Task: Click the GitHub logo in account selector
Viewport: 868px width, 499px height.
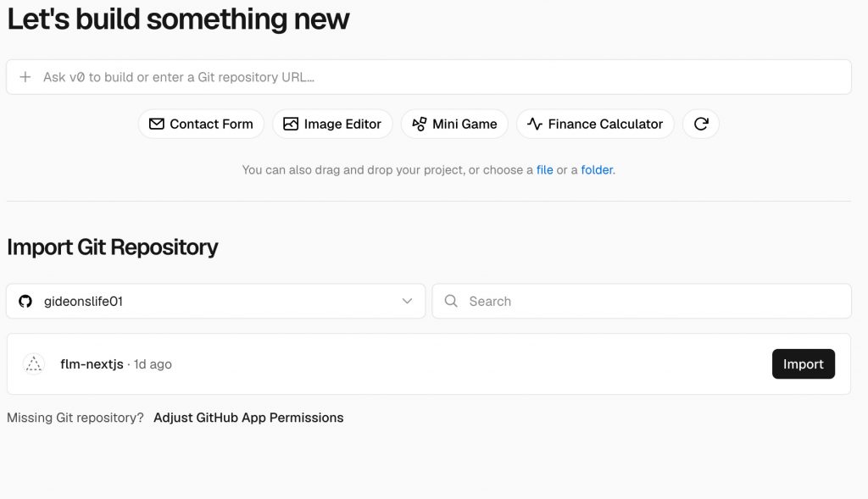Action: click(x=25, y=302)
